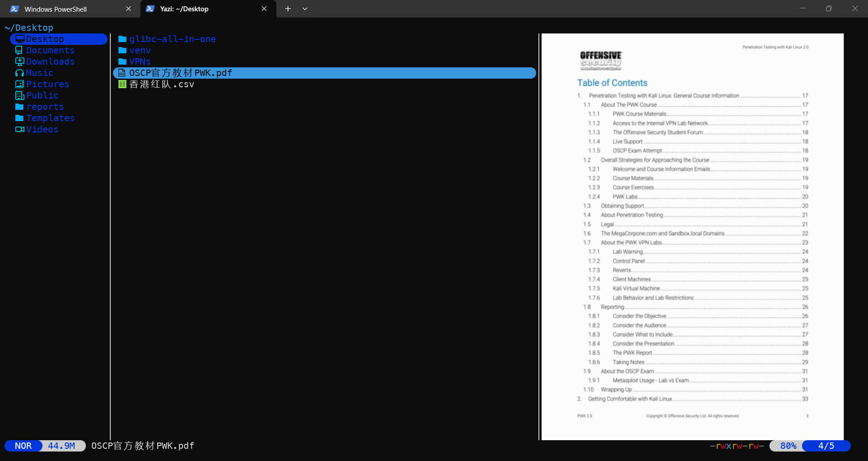Select Music directory entry

point(39,73)
